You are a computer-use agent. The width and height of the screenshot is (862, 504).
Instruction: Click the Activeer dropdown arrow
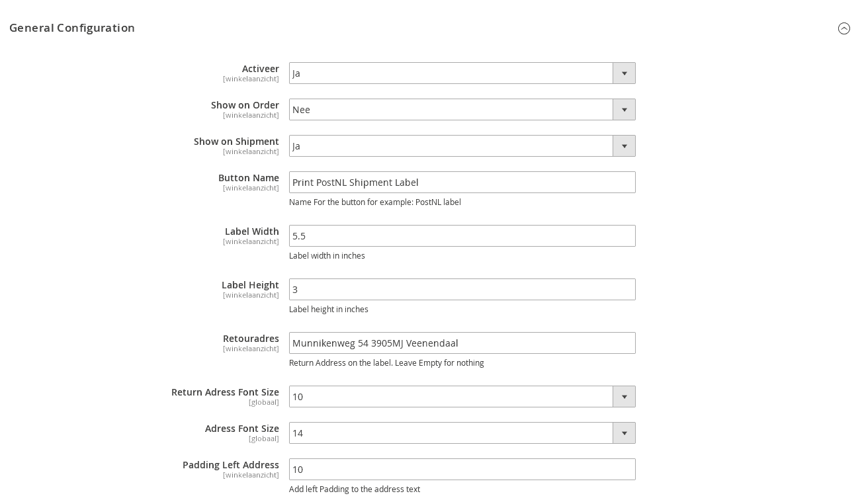[x=624, y=73]
